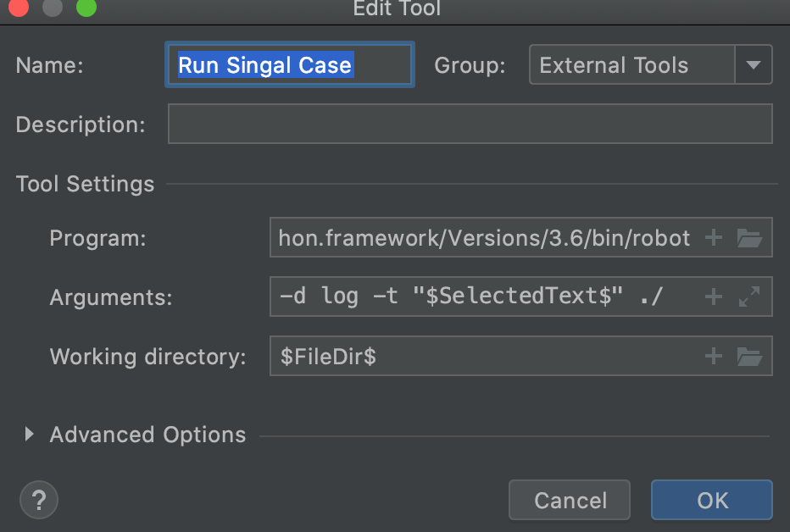Click the Working directory $FileDir$ field
The width and height of the screenshot is (790, 532).
point(483,357)
